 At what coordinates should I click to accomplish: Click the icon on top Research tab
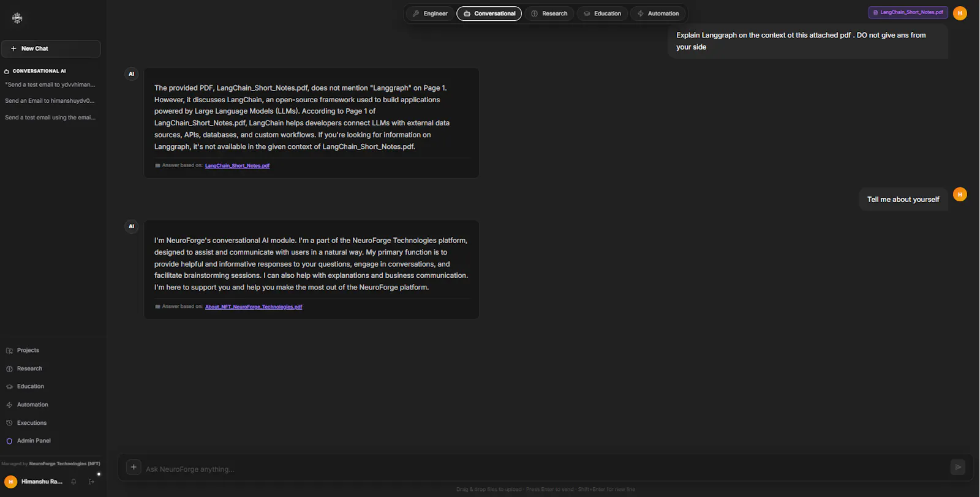tap(534, 13)
